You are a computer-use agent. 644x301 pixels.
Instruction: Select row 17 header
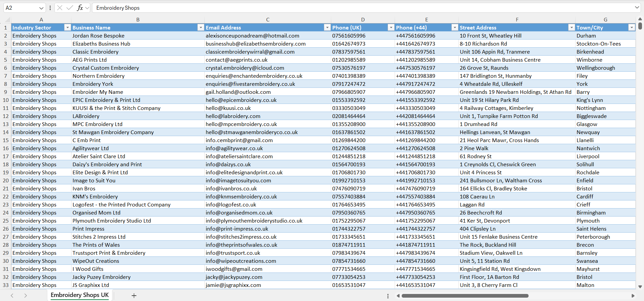click(5, 156)
